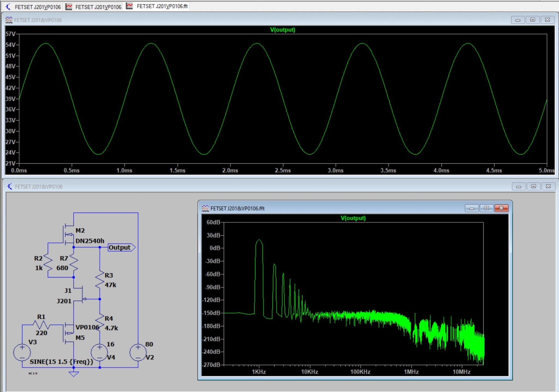Click the FETSET J201&VP0106.fft window title
The image size is (559, 392).
(237, 209)
